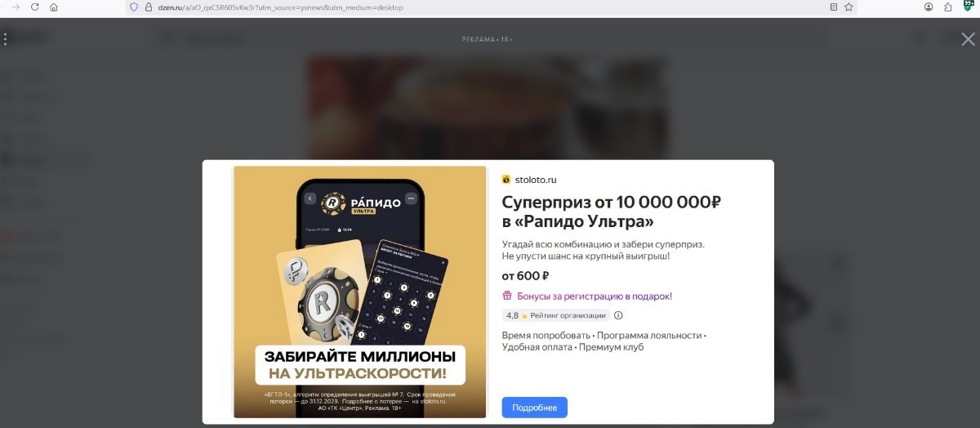Close the ad overlay with the X

pos(968,39)
